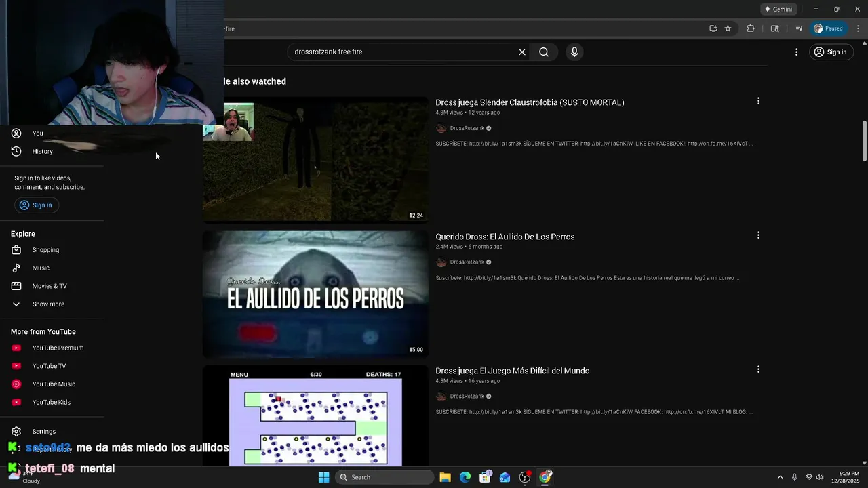Open DrossRotzank channel under El Aullido video
This screenshot has width=868, height=488.
click(x=467, y=262)
